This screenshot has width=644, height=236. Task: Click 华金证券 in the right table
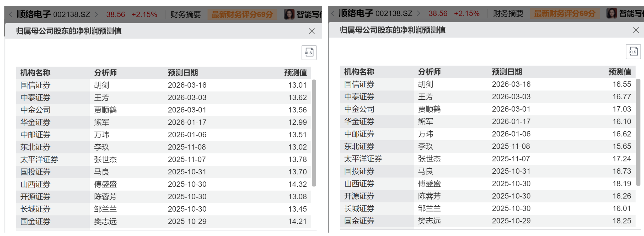(359, 121)
